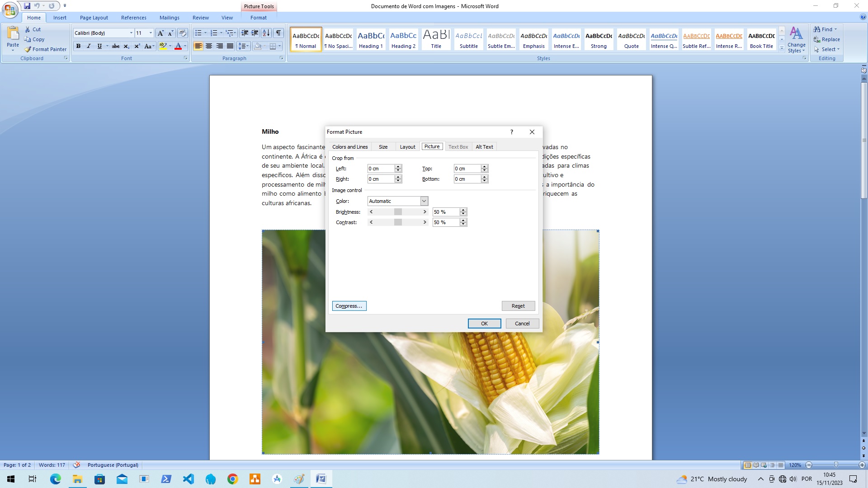The height and width of the screenshot is (488, 868).
Task: Open the font name dropdown
Action: 131,33
